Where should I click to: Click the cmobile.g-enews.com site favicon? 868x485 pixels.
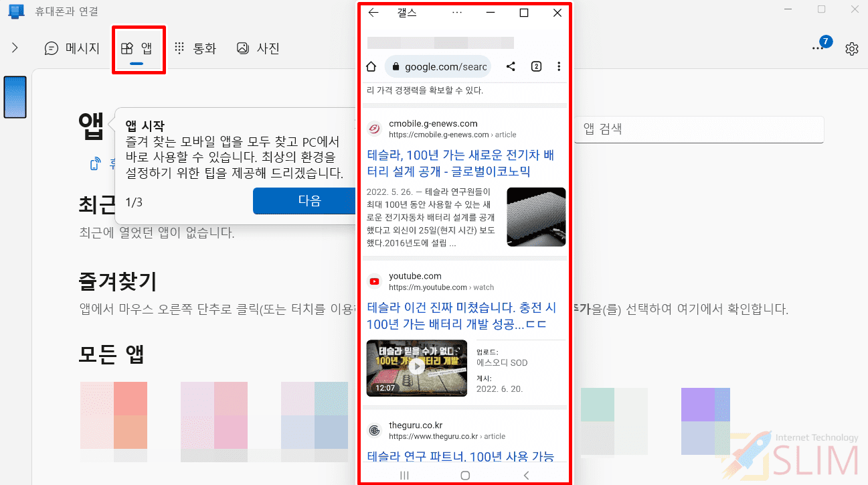375,129
